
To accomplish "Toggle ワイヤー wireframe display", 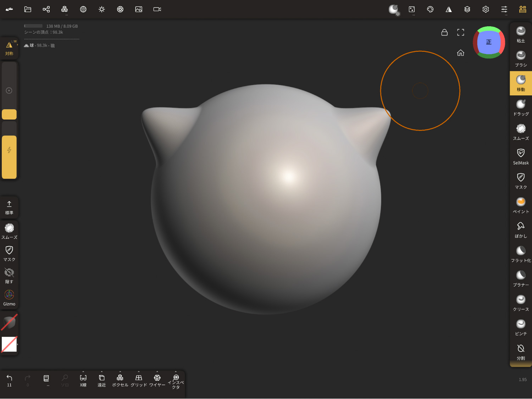I will pyautogui.click(x=157, y=380).
